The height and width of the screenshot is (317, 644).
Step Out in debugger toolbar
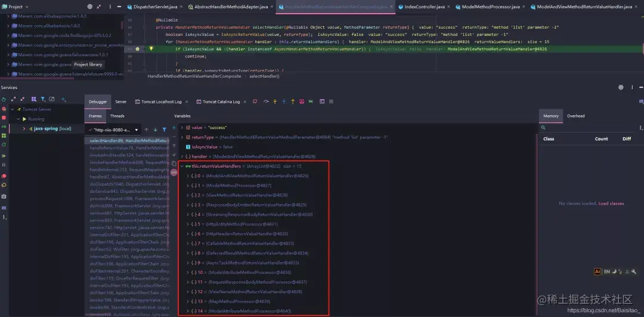tap(293, 101)
